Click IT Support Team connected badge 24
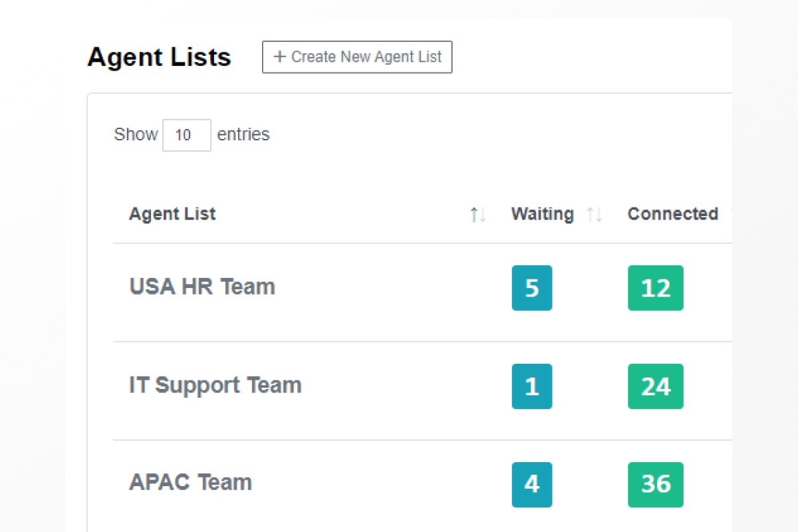Screen dimensions: 798x532 coord(656,386)
